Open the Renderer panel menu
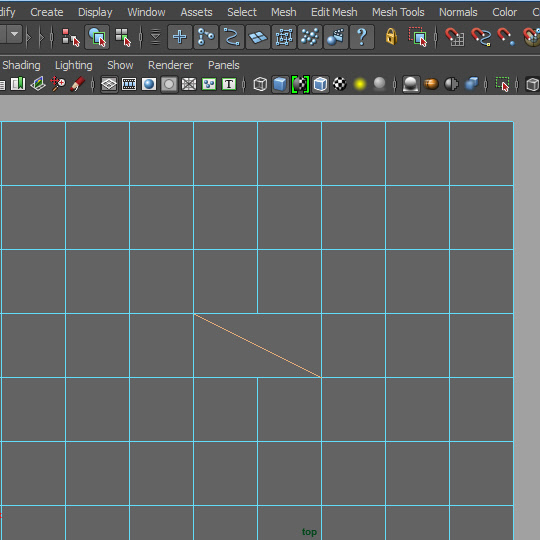Image resolution: width=540 pixels, height=540 pixels. (x=170, y=65)
